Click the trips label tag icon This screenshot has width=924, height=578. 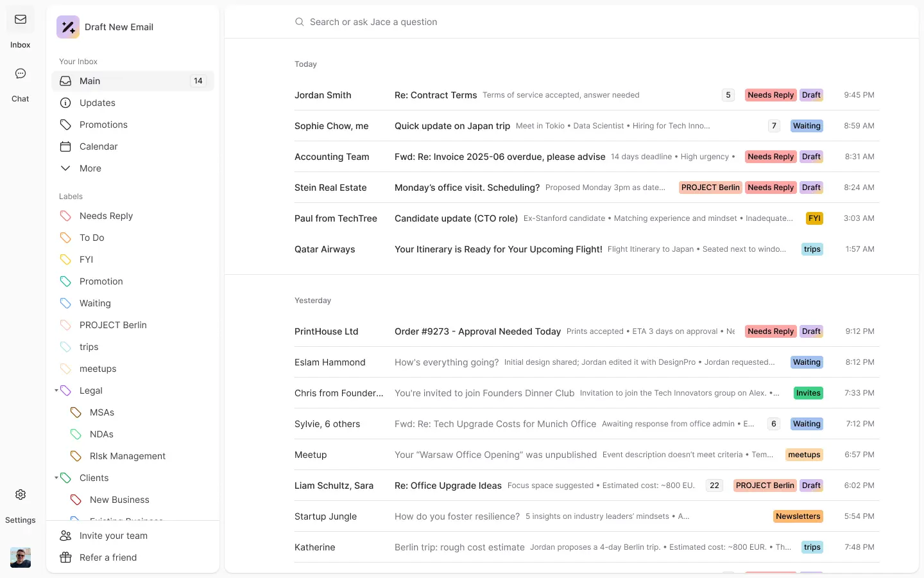[65, 347]
